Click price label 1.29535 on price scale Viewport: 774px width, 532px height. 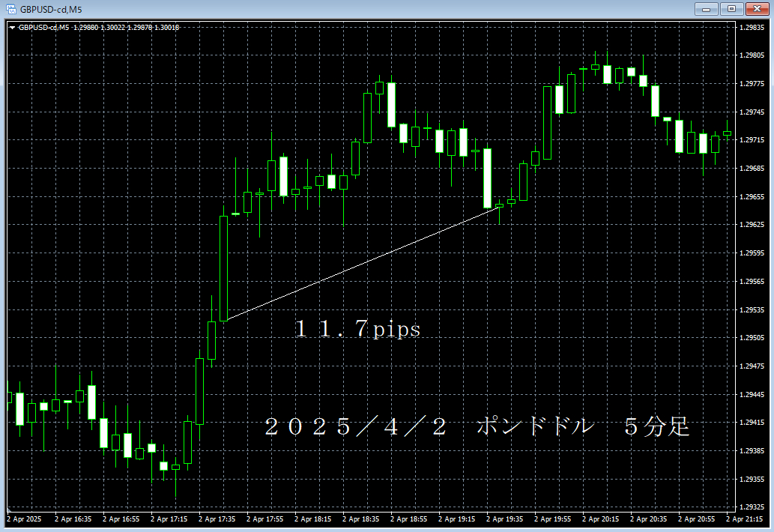(x=752, y=310)
